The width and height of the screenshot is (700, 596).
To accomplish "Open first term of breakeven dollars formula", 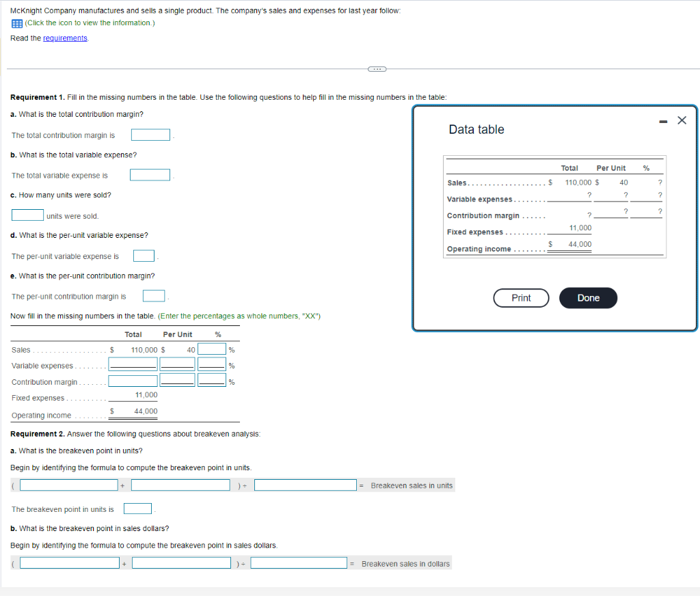I will coord(70,563).
